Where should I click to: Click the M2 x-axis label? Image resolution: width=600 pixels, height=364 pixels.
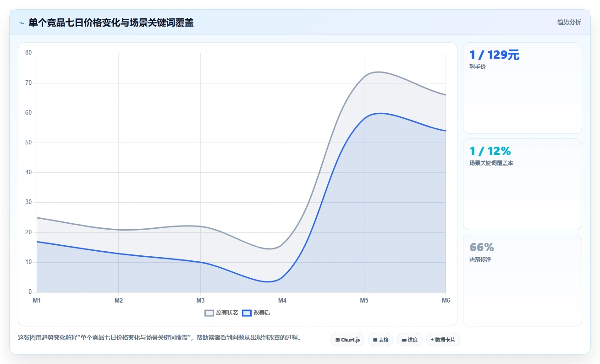(119, 301)
